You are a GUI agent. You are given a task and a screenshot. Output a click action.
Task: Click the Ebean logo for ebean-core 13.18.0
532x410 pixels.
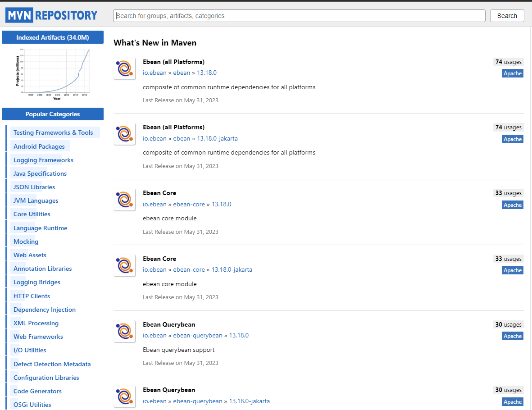click(124, 200)
